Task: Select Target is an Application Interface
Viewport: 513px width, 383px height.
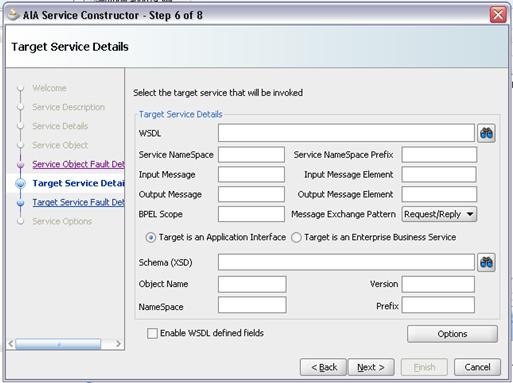Action: tap(151, 237)
